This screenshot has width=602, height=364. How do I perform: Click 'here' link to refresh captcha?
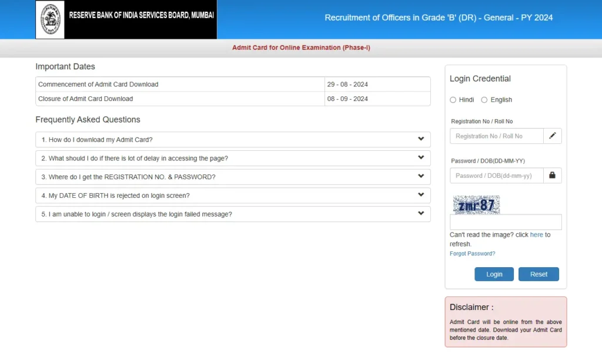click(x=536, y=235)
